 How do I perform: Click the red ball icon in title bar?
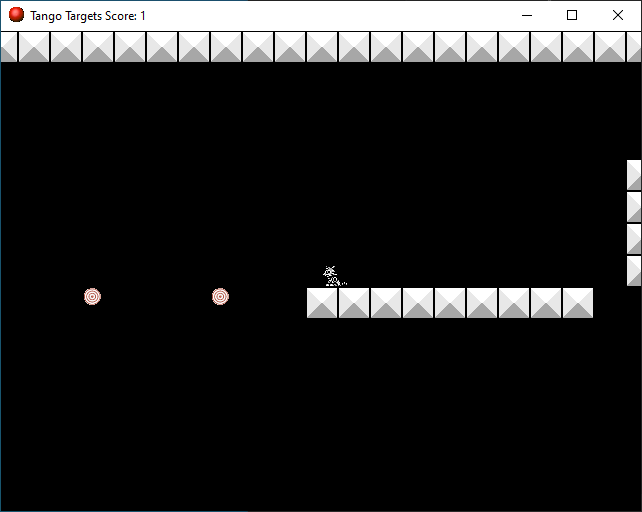pos(16,15)
